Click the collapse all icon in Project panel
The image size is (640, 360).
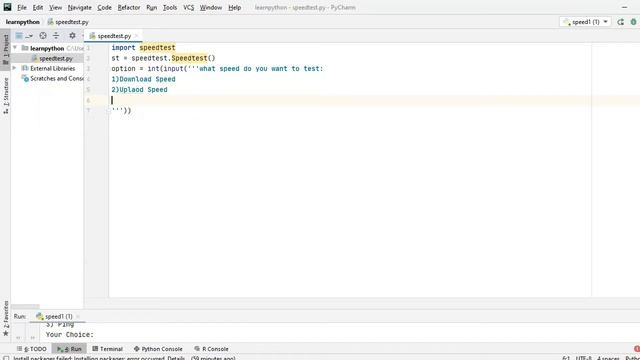coord(56,36)
